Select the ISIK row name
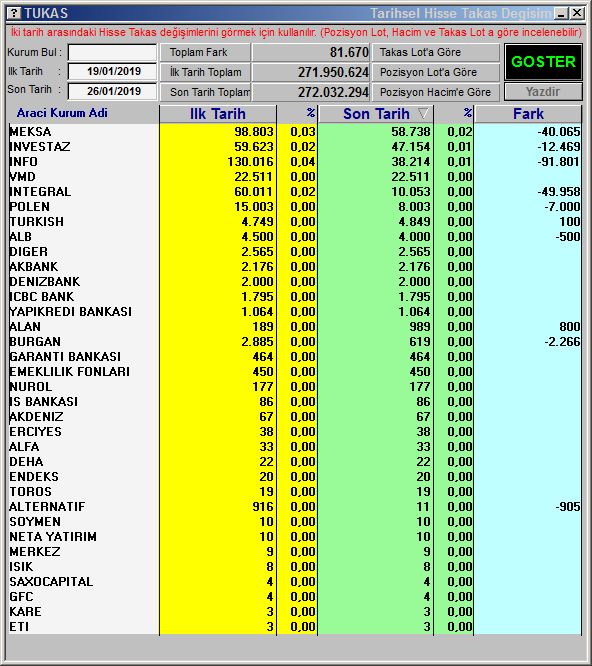 click(x=21, y=567)
